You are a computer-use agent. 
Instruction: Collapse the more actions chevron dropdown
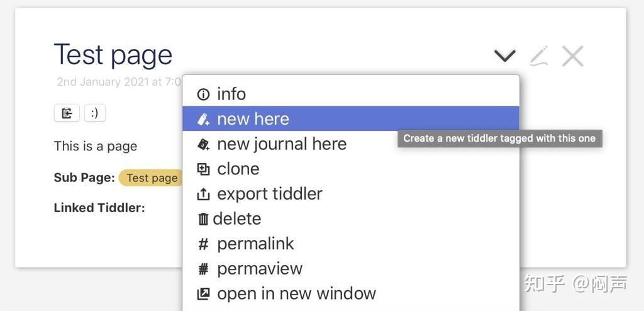[x=504, y=56]
